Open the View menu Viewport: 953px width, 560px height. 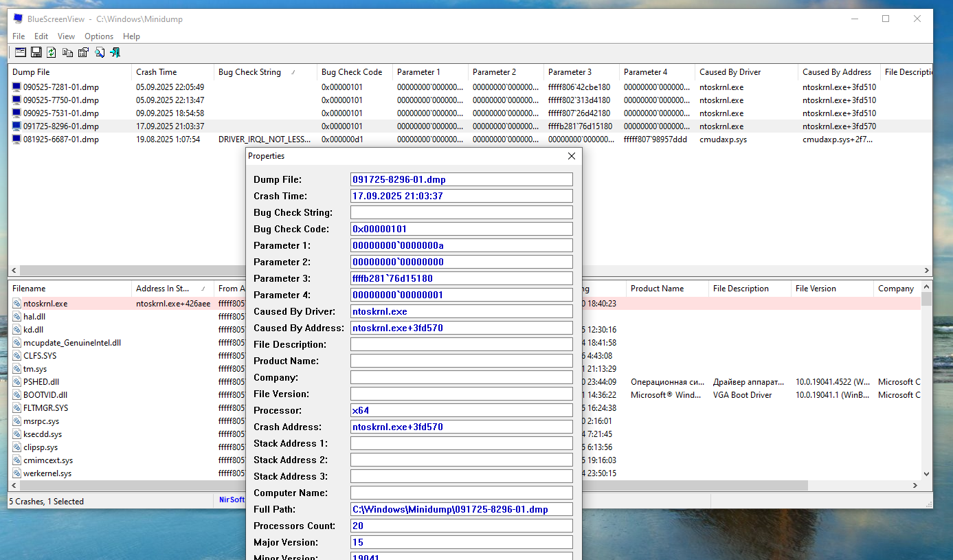66,36
